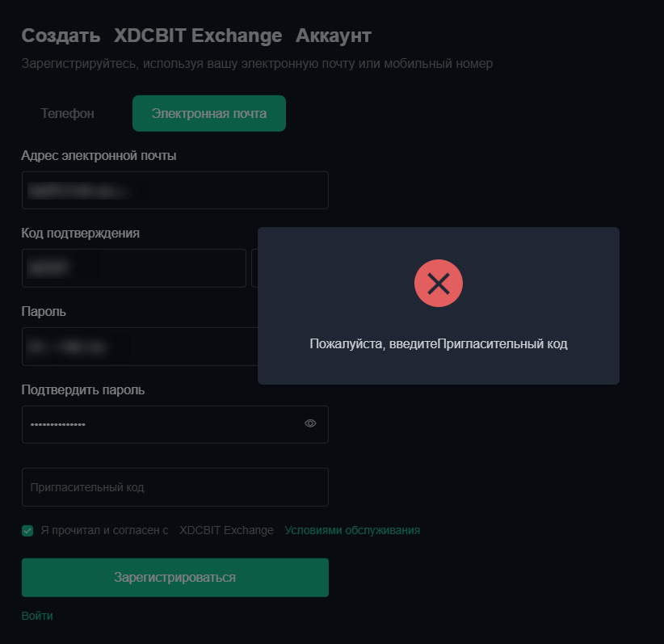Viewport: 664px width, 644px height.
Task: Dismiss the error by clicking the red X icon
Action: 439,283
